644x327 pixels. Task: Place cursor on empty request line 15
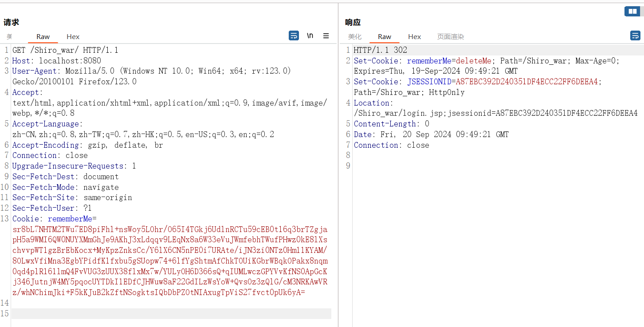[171, 314]
